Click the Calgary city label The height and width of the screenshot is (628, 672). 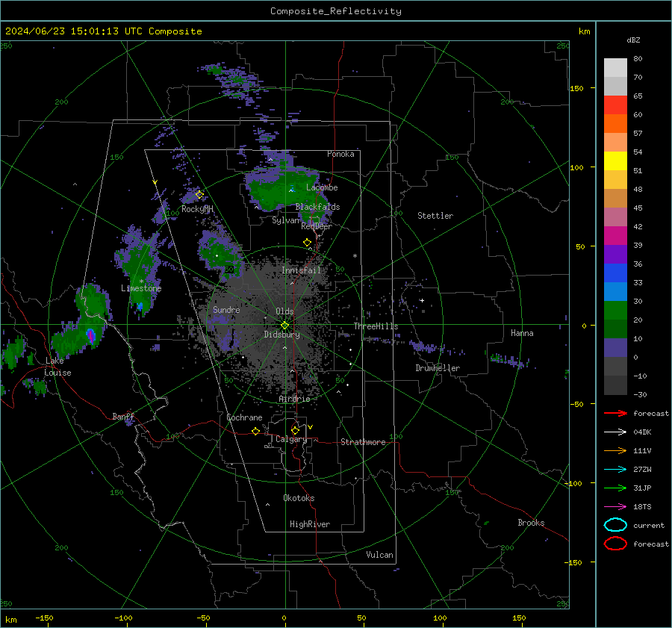(x=291, y=439)
